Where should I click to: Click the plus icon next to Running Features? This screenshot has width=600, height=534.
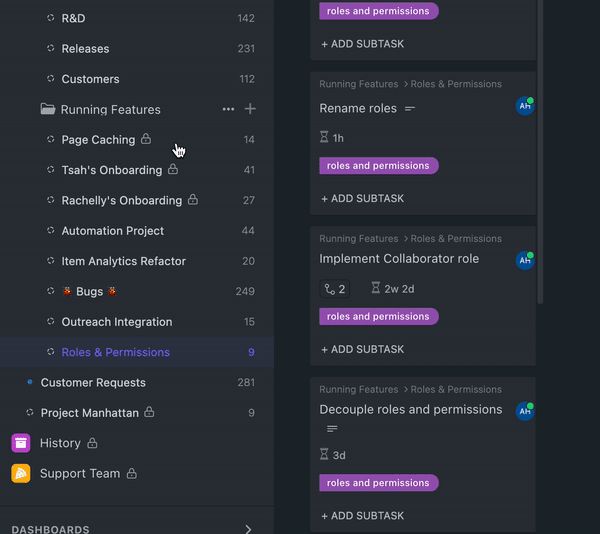250,109
